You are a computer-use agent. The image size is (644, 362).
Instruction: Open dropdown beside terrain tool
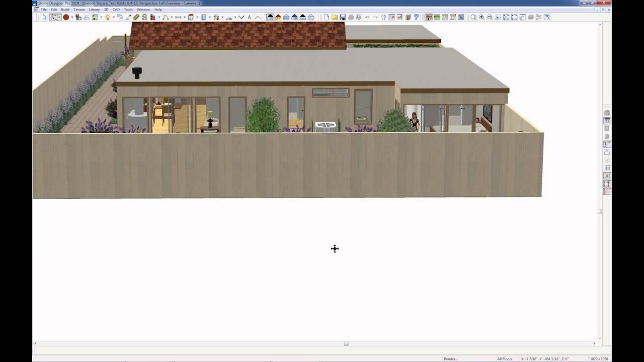pos(235,17)
